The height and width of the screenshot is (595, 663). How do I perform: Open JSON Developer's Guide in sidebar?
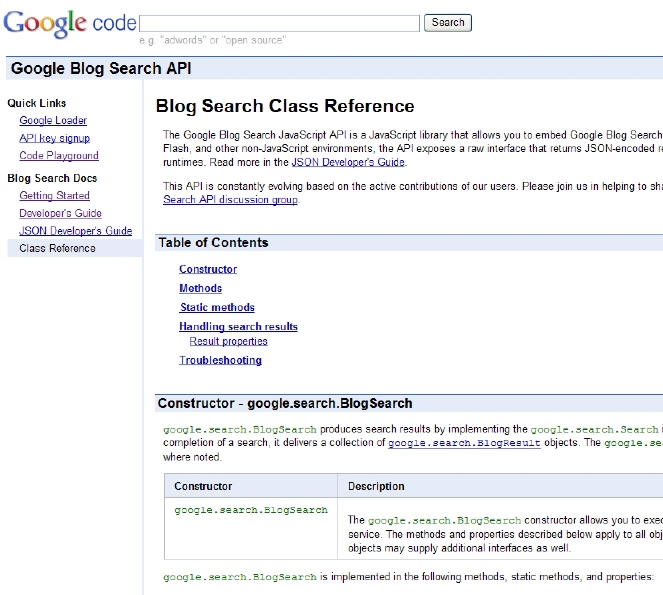(75, 231)
